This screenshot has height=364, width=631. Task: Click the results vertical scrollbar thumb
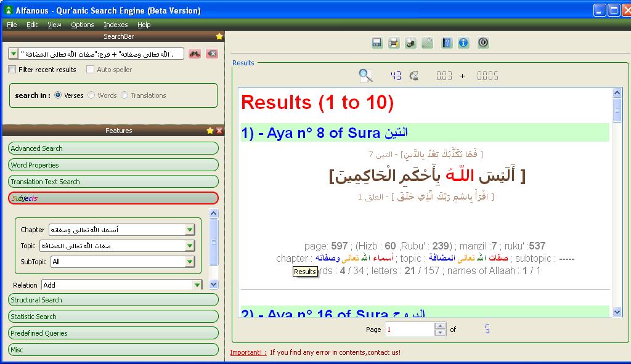(617, 110)
